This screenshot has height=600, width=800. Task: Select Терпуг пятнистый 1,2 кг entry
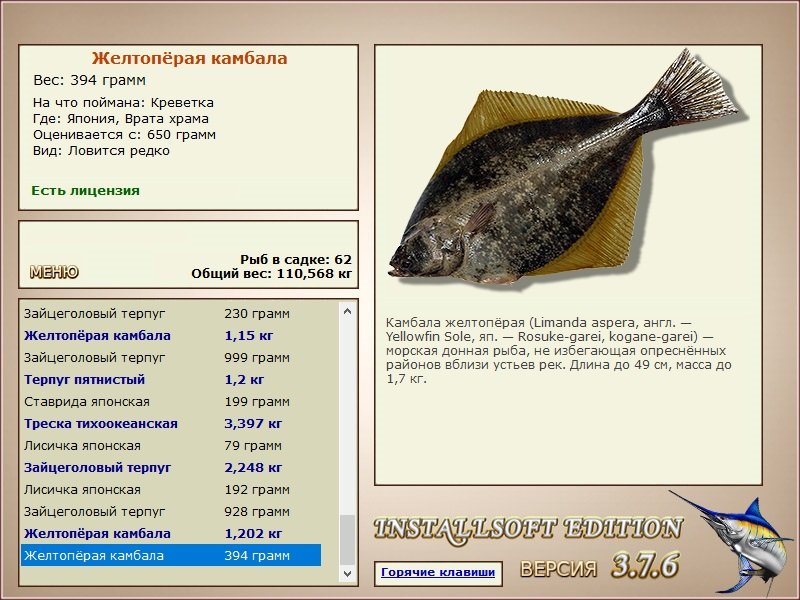pos(170,380)
